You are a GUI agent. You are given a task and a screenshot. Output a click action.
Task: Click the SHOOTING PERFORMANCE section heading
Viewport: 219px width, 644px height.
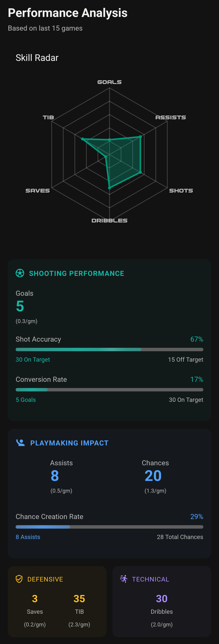pos(76,273)
